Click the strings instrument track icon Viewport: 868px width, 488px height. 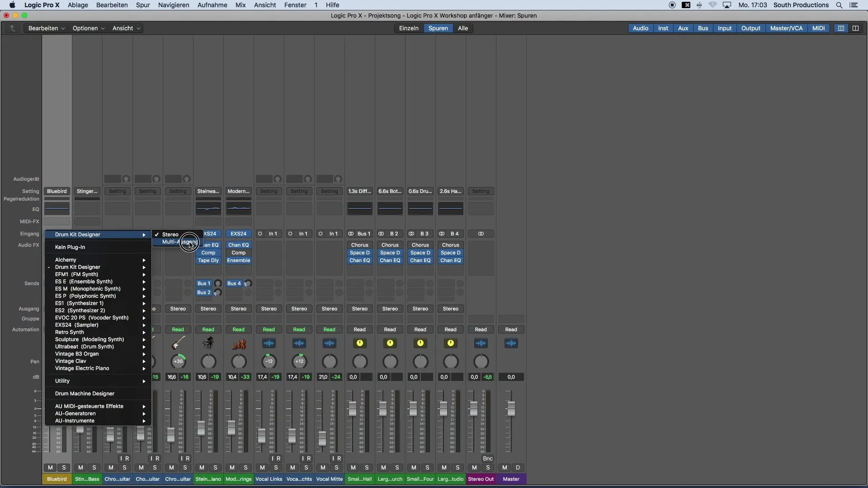click(x=239, y=343)
